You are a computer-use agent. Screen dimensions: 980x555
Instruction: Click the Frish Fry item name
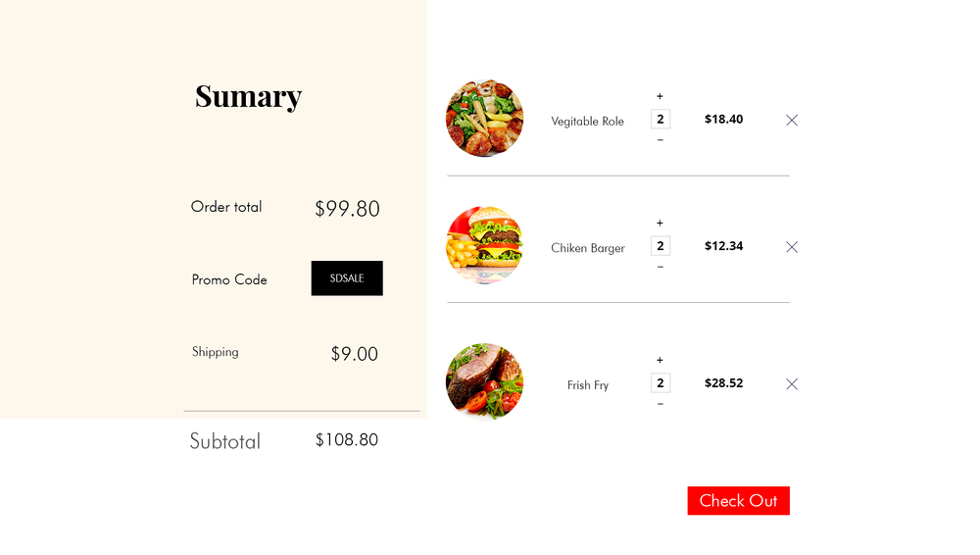tap(587, 385)
